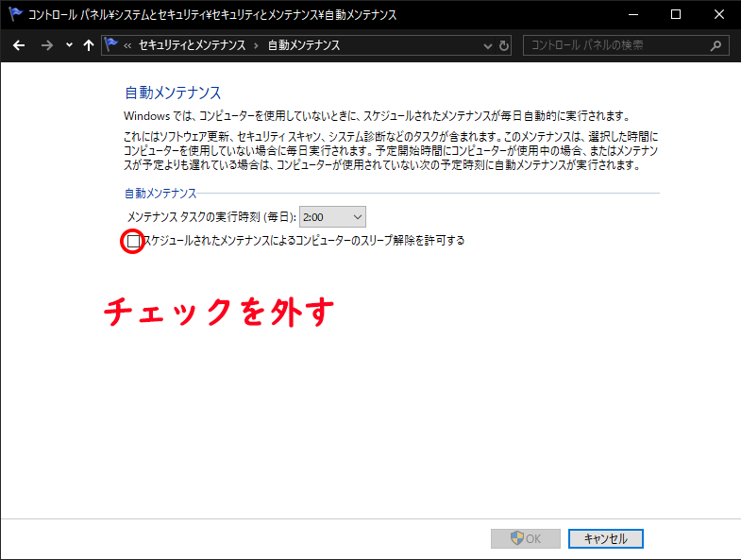Click the Forward navigation arrow
Screen dimensions: 741x560
(x=46, y=45)
